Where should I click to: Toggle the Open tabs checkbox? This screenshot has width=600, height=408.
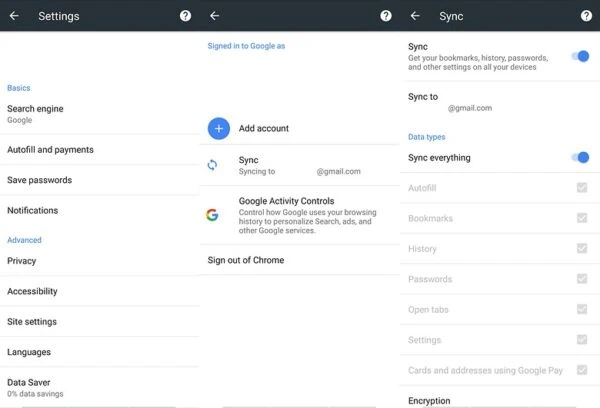pos(582,309)
